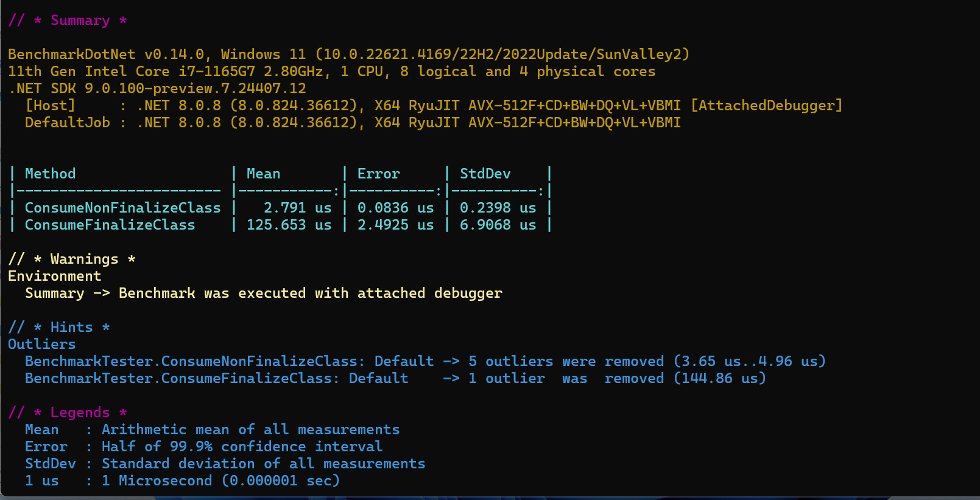Click the 6.9068 us StdDev value
The image size is (980, 500).
pyautogui.click(x=498, y=225)
